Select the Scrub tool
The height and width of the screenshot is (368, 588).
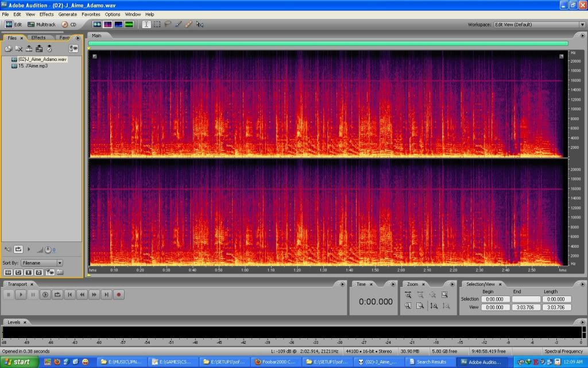199,24
